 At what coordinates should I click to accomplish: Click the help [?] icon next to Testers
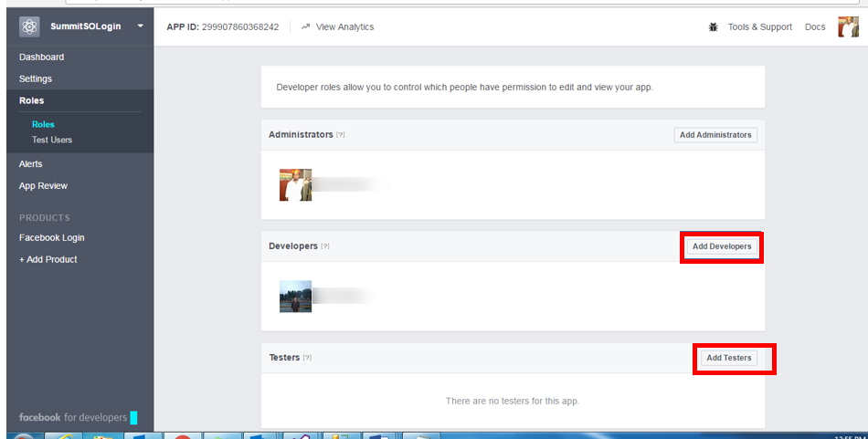coord(307,358)
